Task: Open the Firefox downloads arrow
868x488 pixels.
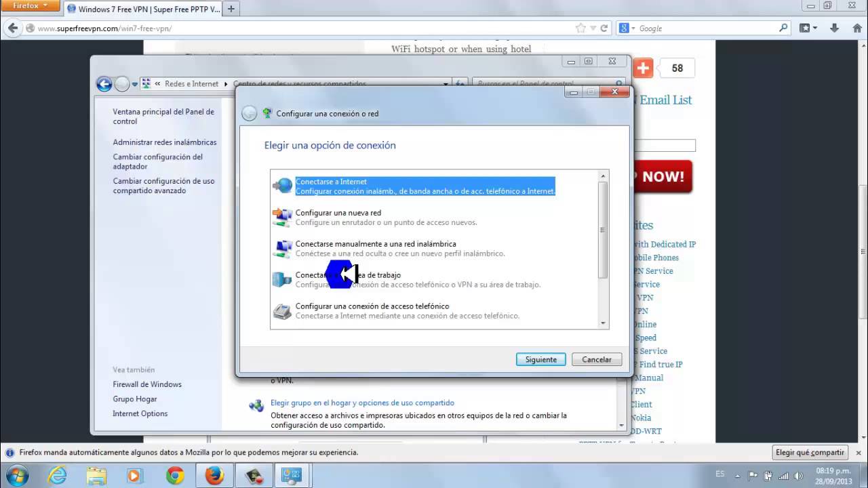Action: coord(835,28)
